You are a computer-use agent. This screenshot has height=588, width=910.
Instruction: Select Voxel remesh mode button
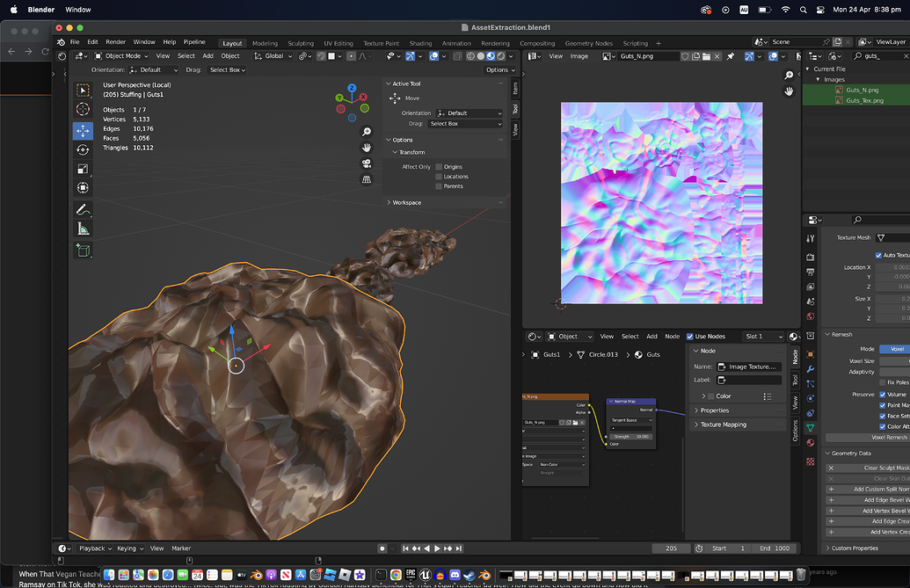(895, 349)
